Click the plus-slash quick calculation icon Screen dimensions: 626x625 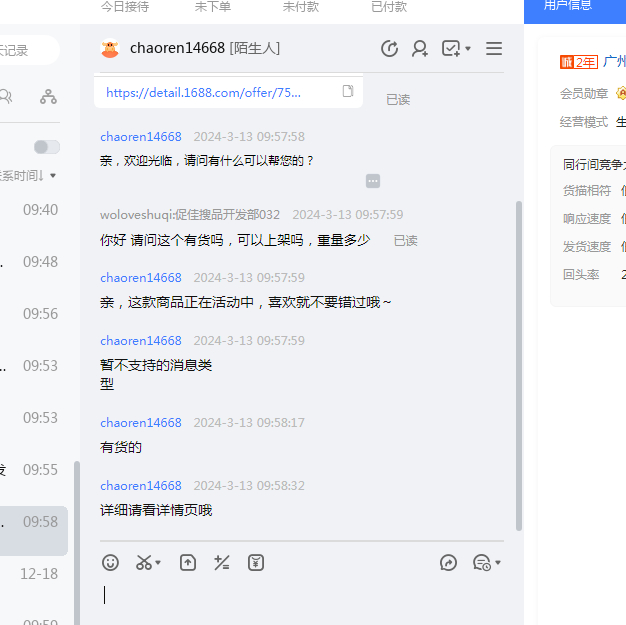click(222, 563)
